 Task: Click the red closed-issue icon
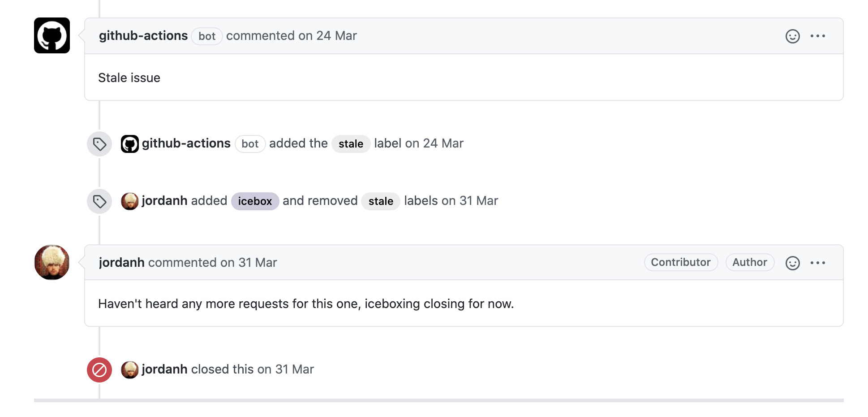99,369
